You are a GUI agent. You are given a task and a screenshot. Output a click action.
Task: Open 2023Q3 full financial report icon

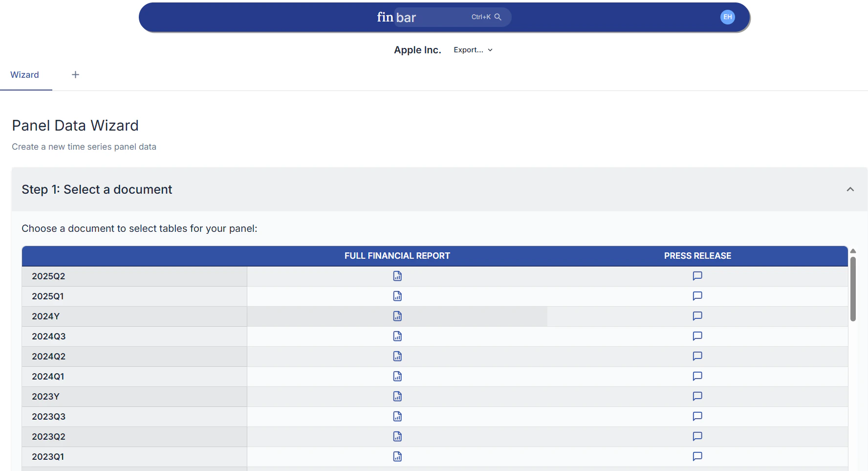click(397, 417)
